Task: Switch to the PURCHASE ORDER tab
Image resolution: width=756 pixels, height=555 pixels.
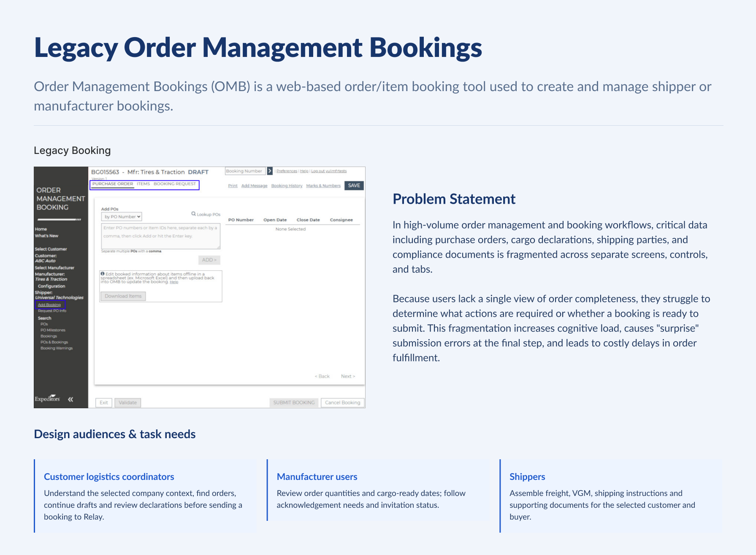Action: (113, 184)
